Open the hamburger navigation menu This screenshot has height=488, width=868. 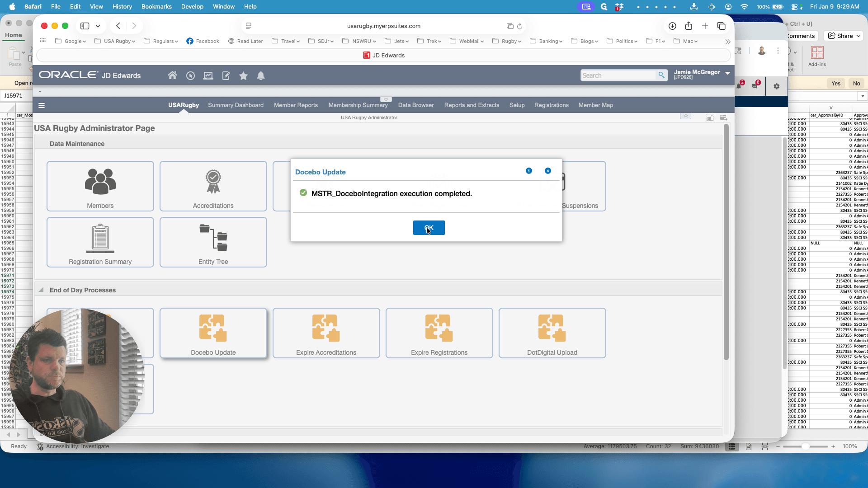click(42, 105)
